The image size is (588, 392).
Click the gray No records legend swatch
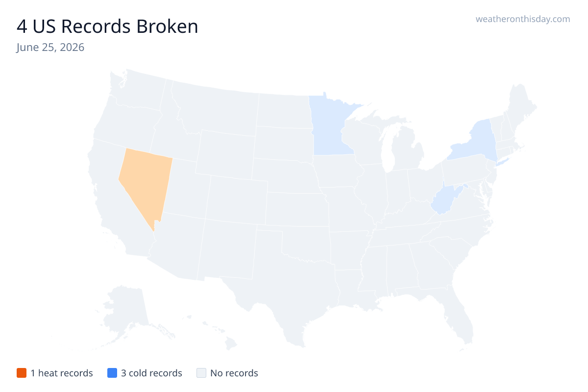201,373
